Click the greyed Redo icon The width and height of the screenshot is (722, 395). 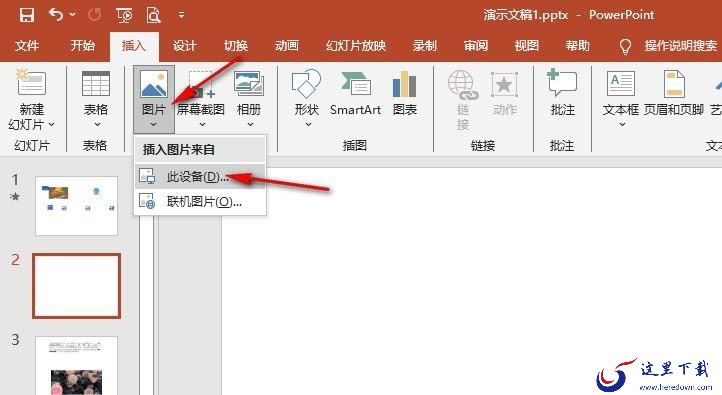(x=94, y=15)
